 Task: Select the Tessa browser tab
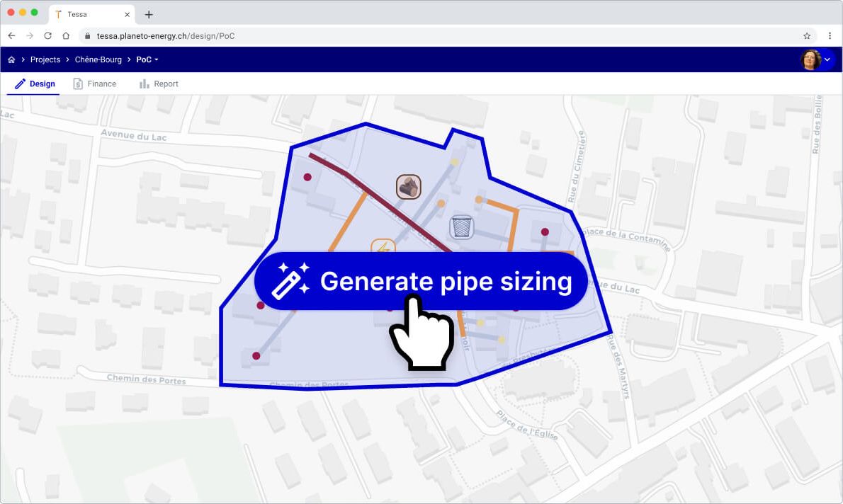[x=92, y=14]
